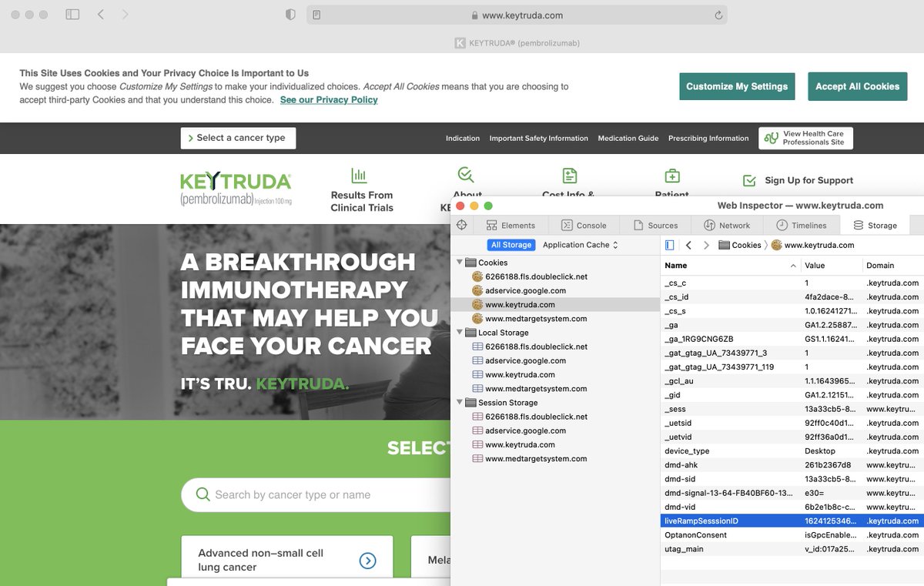Image resolution: width=924 pixels, height=586 pixels.
Task: Open Advanced non-small cell lung cancer card
Action: (287, 556)
